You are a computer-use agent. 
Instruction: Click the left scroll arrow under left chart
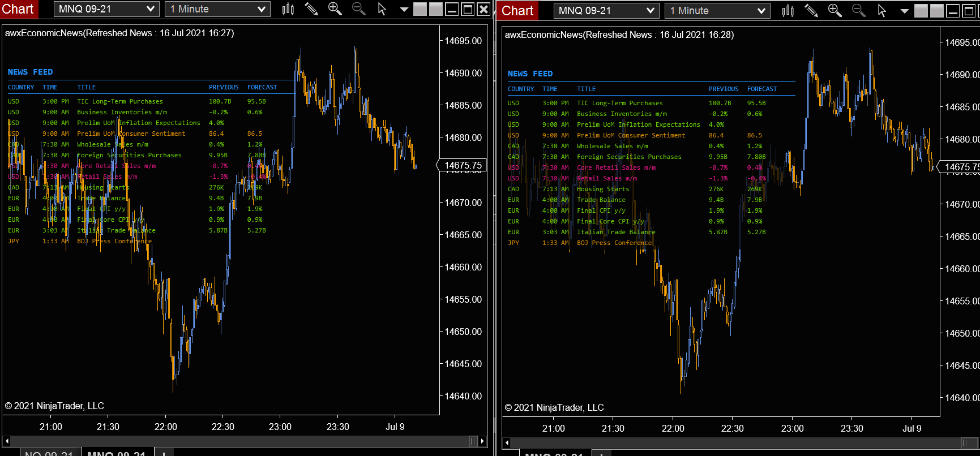pyautogui.click(x=7, y=441)
